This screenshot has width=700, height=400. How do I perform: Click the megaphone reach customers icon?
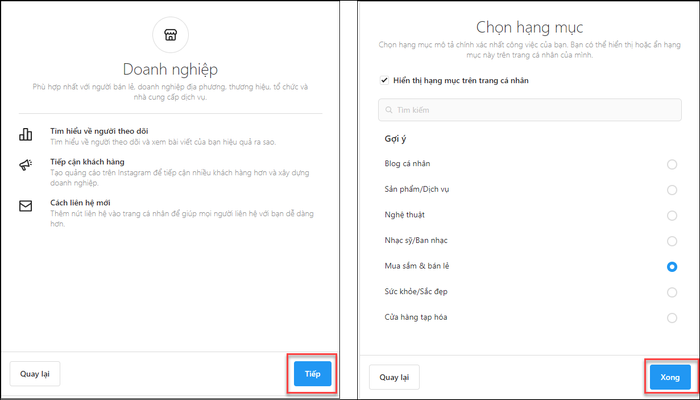pyautogui.click(x=25, y=165)
